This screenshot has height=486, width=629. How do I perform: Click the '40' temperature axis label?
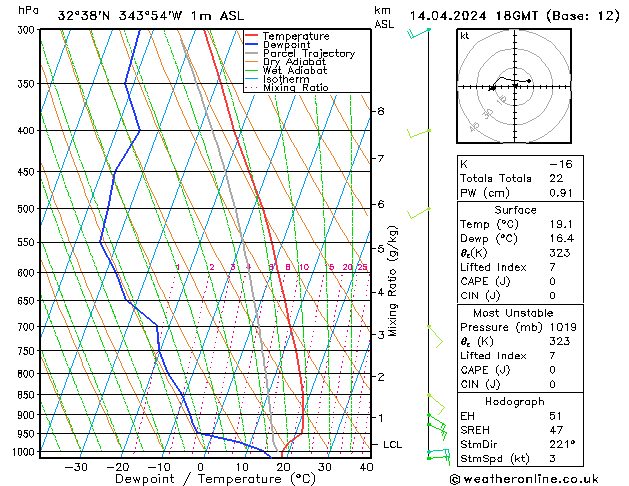367,467
